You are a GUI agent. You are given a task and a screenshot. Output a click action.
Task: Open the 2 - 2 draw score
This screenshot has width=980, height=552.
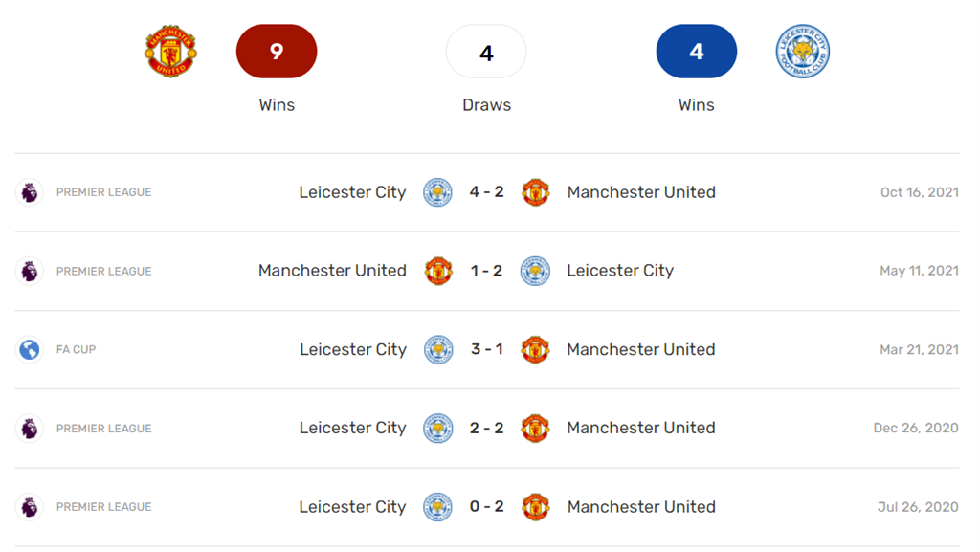[486, 429]
